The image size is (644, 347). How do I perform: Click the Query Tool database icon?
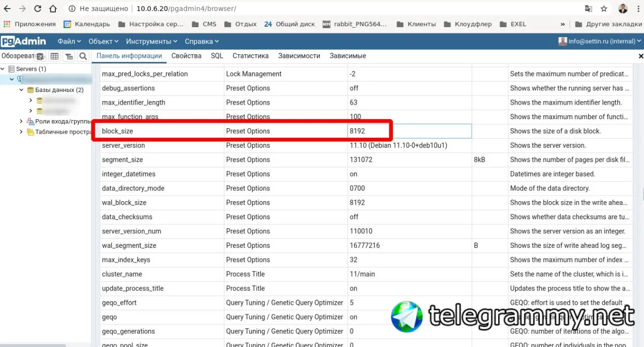point(40,56)
